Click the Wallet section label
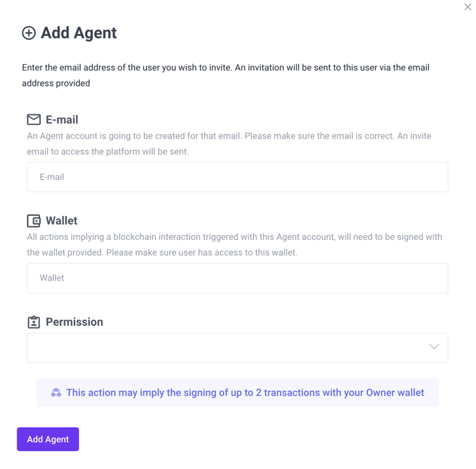This screenshot has width=476, height=469. (62, 221)
